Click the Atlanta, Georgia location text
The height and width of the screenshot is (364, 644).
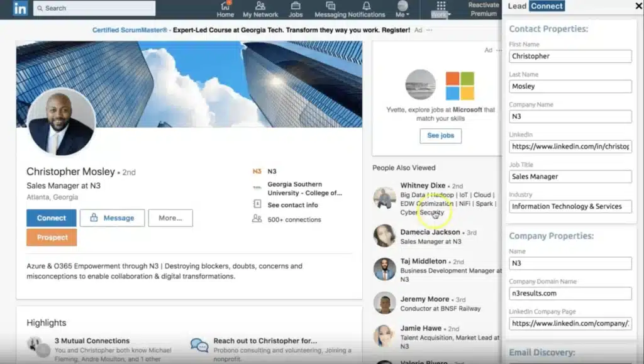[52, 197]
